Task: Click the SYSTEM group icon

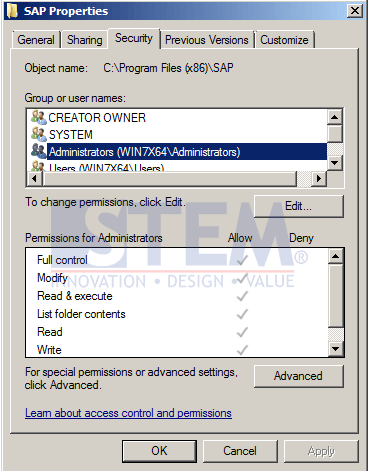Action: tap(39, 134)
